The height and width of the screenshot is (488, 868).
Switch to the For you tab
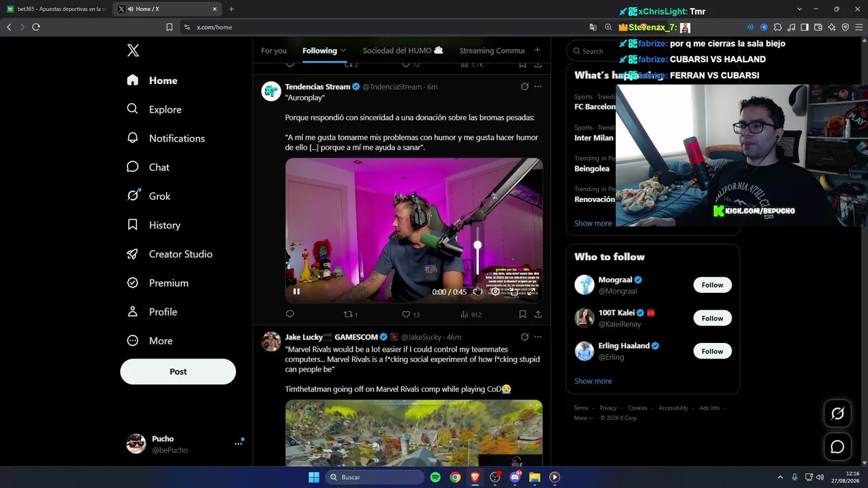click(x=274, y=51)
